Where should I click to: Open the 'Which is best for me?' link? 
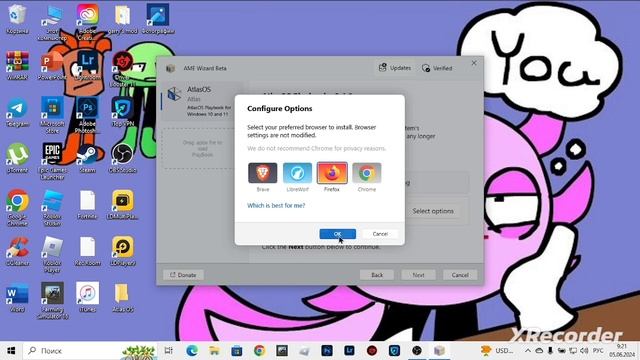point(276,205)
